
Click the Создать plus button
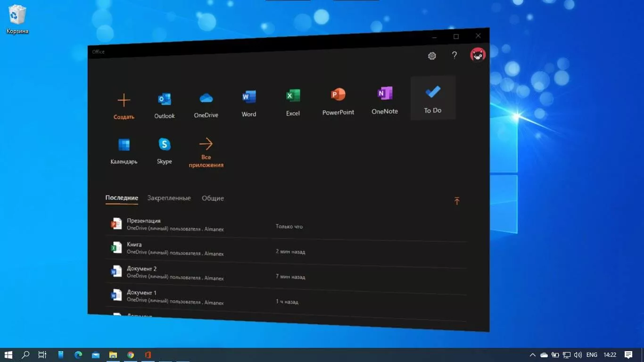pyautogui.click(x=124, y=106)
